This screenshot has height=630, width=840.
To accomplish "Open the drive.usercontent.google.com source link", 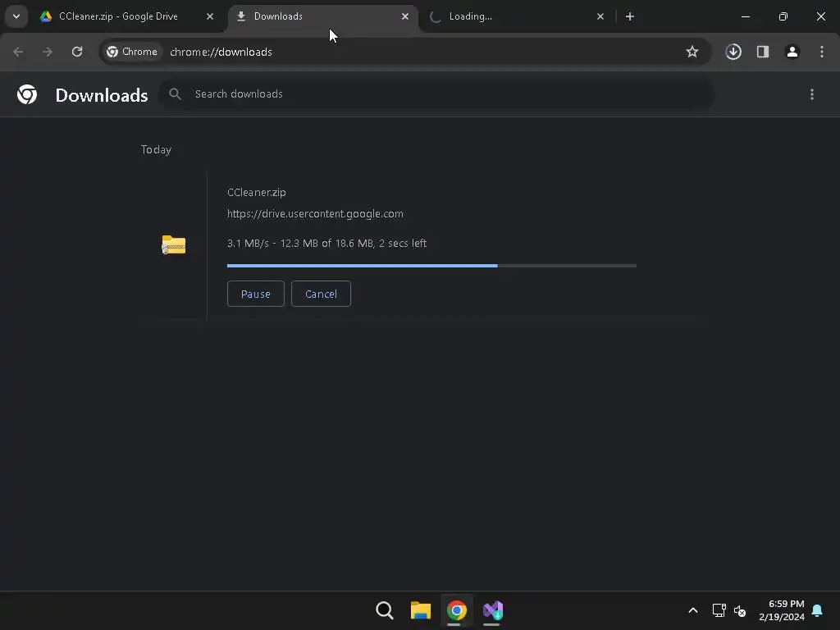I will (x=315, y=214).
